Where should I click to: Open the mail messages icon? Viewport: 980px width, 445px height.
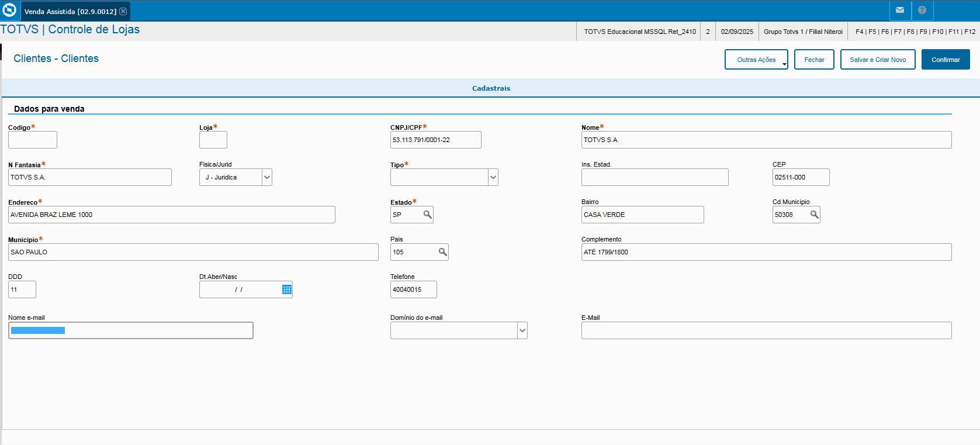[900, 10]
